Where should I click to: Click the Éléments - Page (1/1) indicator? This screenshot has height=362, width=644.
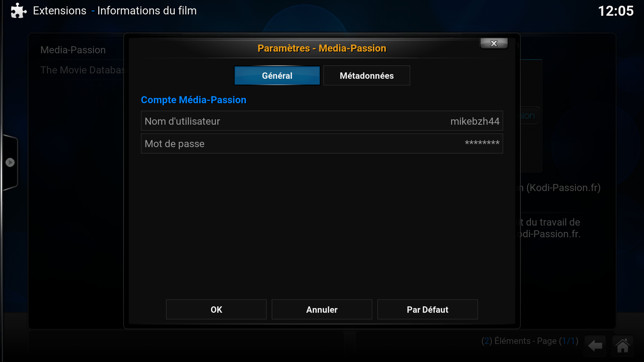pos(530,341)
